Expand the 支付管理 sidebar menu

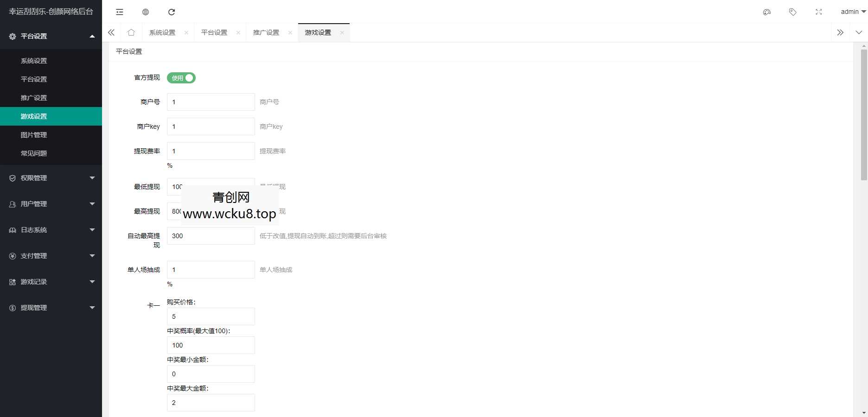51,256
